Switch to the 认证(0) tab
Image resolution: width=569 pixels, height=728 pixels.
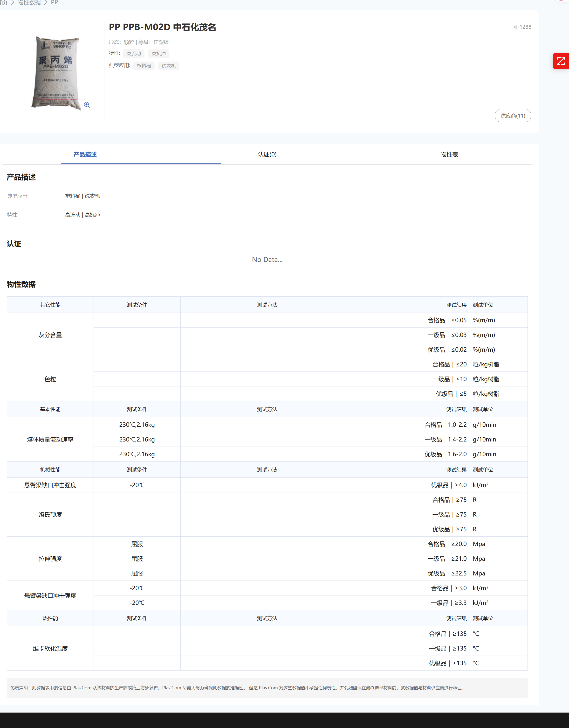click(267, 154)
